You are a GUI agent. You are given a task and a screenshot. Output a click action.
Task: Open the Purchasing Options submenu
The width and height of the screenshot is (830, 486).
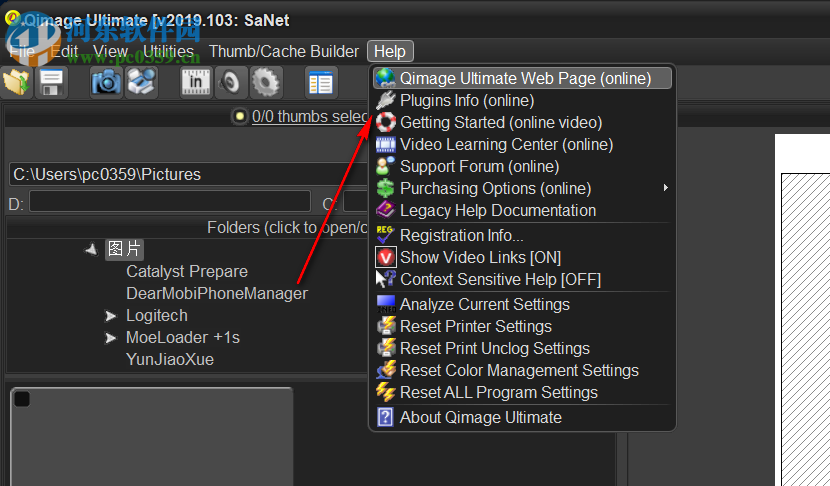[x=495, y=188]
